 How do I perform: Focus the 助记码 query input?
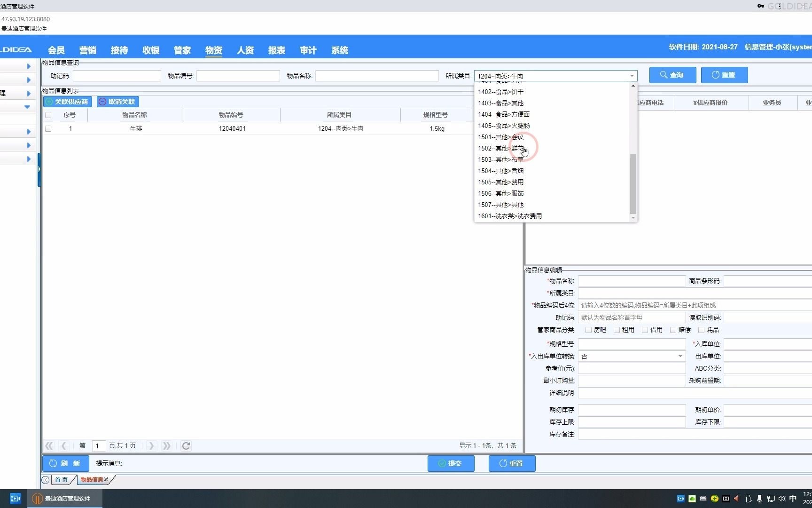(x=117, y=76)
